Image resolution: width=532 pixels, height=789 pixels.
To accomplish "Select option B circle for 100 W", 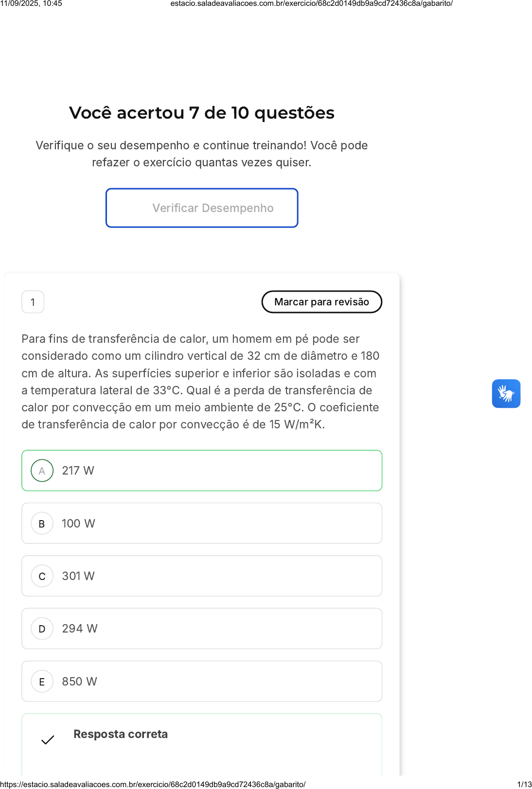I will coord(42,524).
